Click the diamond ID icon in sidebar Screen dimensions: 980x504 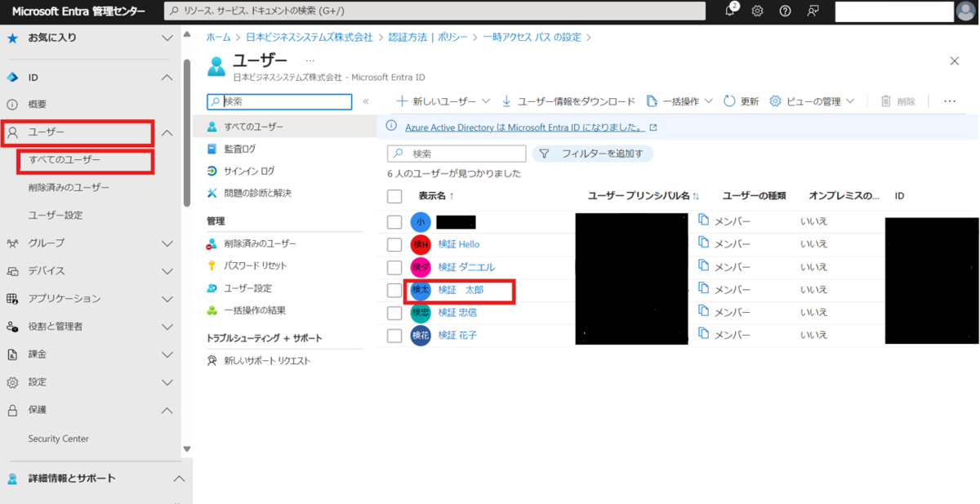(x=12, y=78)
